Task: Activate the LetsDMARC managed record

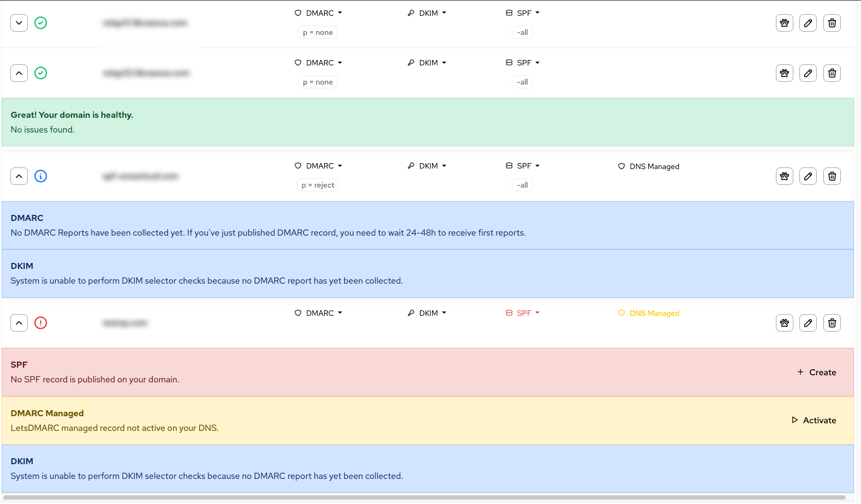Action: 814,421
